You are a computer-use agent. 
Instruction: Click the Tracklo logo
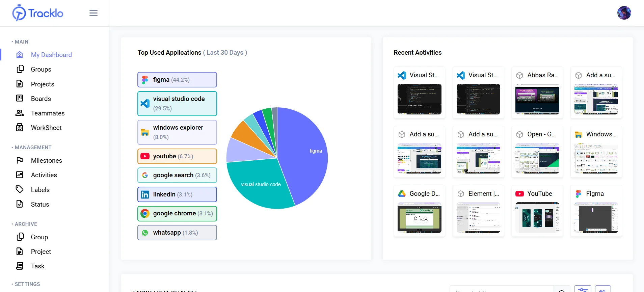38,13
